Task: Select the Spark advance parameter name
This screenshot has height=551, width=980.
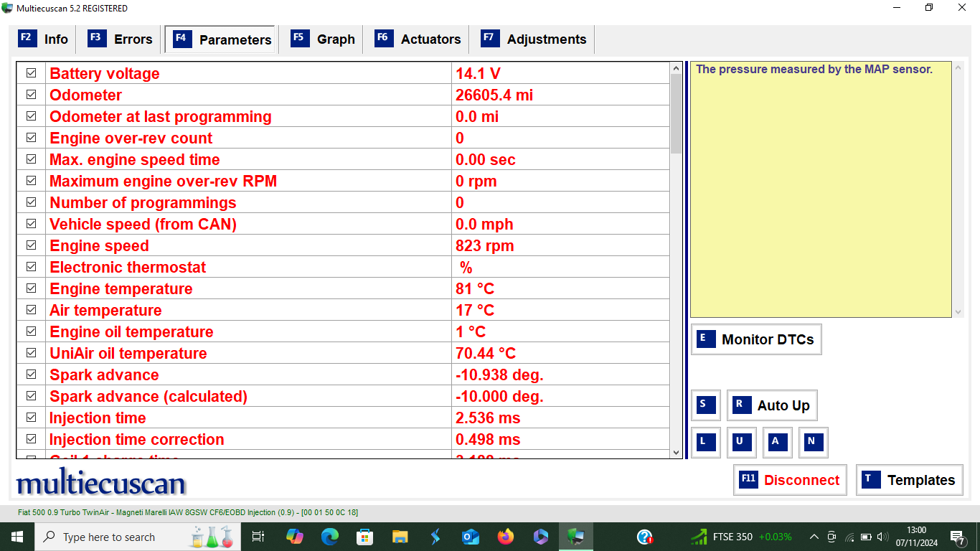Action: [104, 375]
